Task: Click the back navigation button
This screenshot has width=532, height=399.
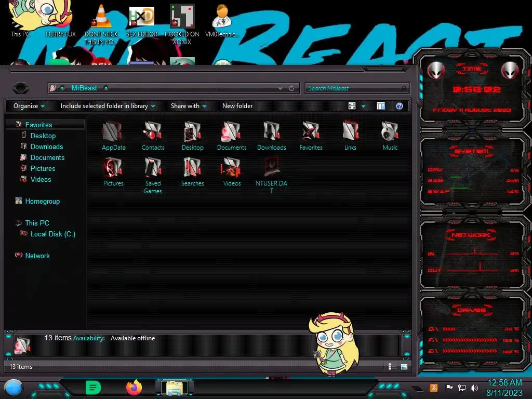Action: (21, 88)
